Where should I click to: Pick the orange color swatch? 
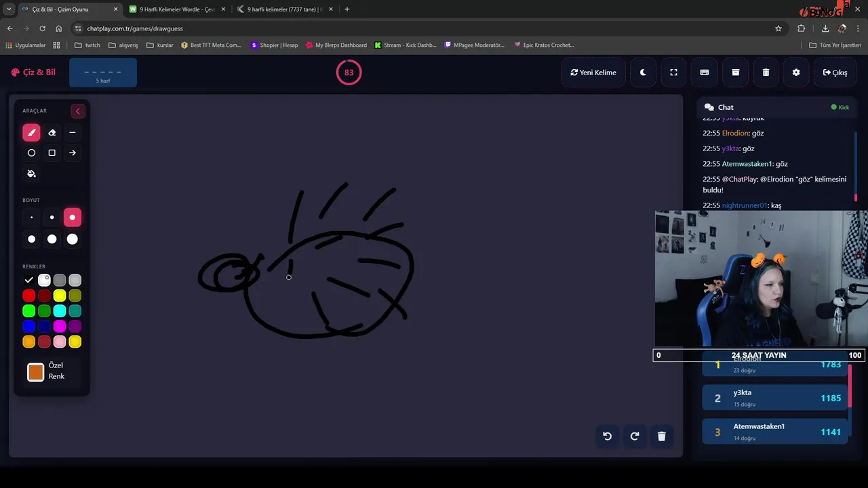tap(28, 342)
